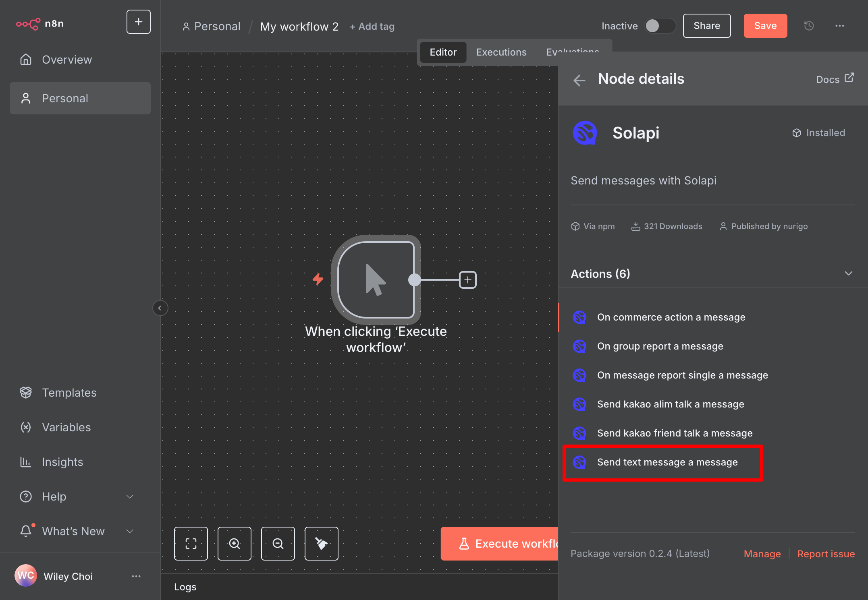Click Execute workflow
This screenshot has width=868, height=600.
click(x=499, y=544)
